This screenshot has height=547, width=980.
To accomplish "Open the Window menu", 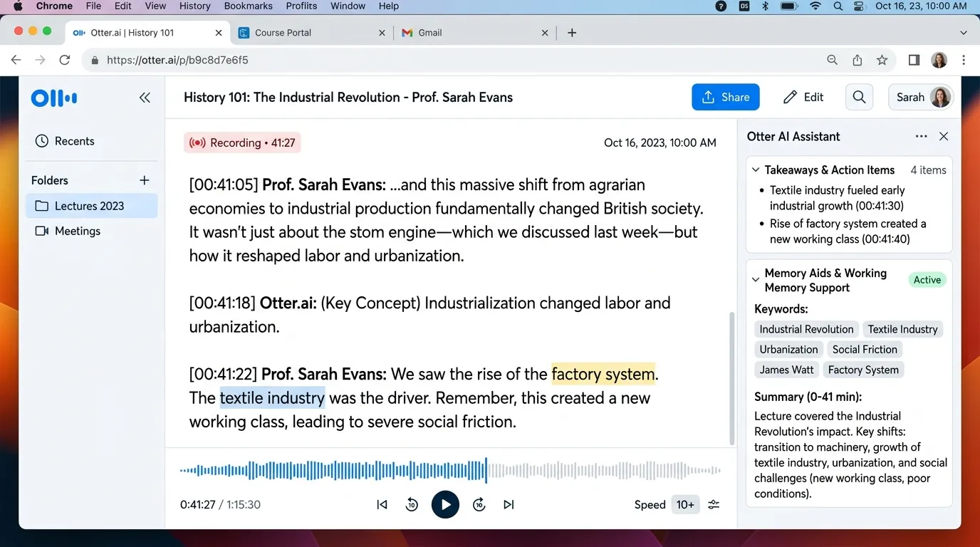I will [x=348, y=6].
